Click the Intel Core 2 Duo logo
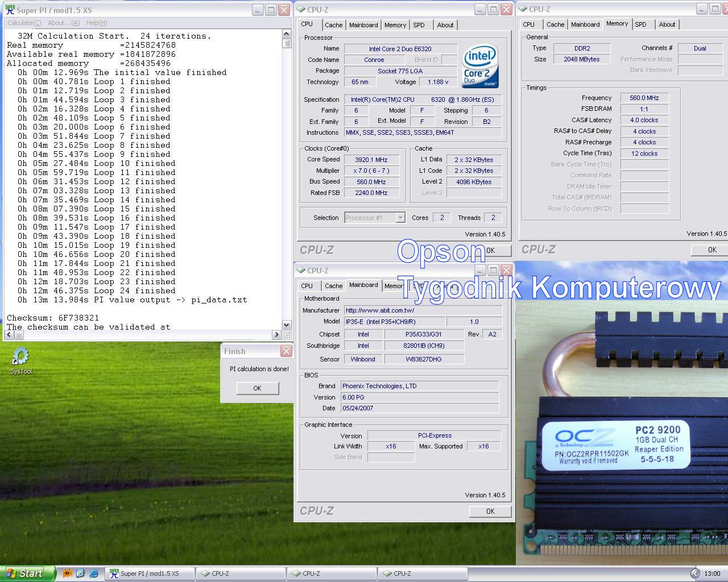Screen dimensions: 728x582 coord(481,66)
